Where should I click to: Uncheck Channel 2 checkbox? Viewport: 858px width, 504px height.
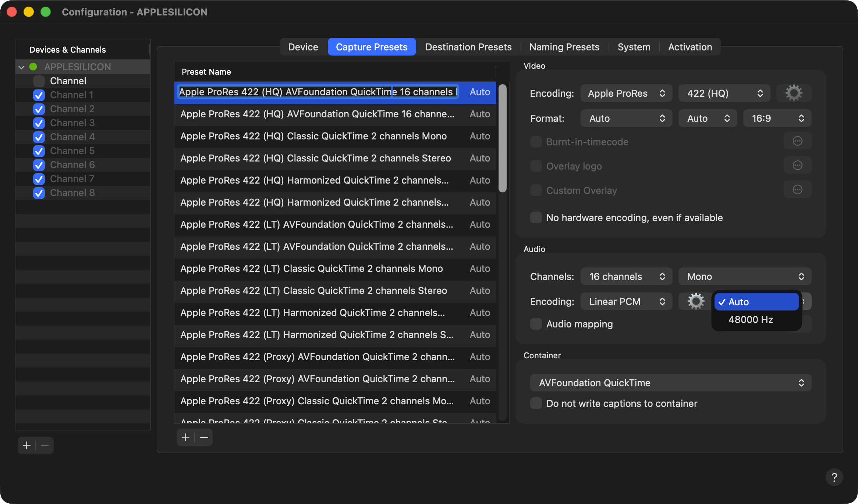pyautogui.click(x=39, y=109)
